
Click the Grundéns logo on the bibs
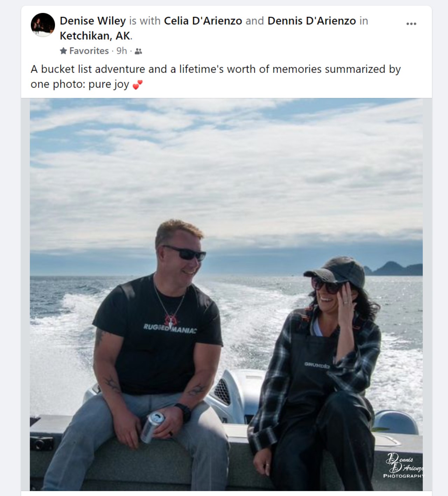click(x=317, y=365)
